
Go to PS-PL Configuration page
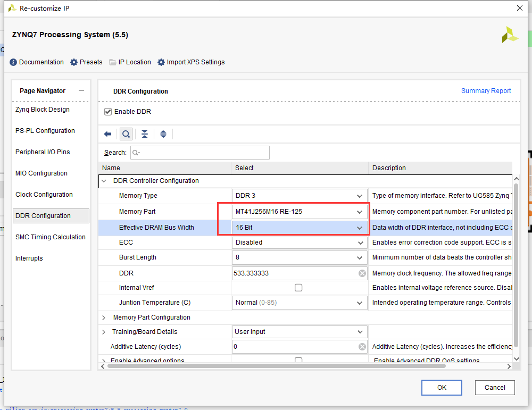(x=45, y=131)
